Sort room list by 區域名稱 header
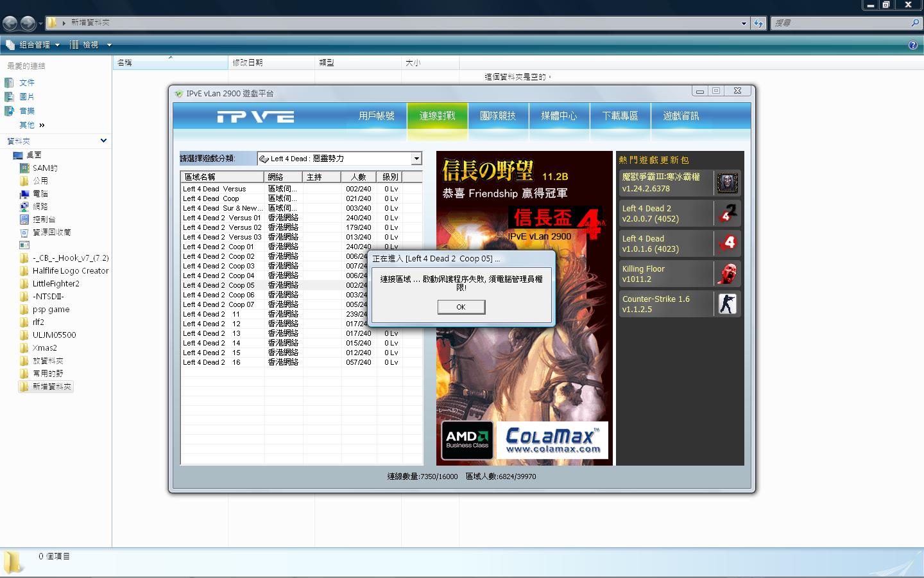The height and width of the screenshot is (578, 924). coord(223,177)
